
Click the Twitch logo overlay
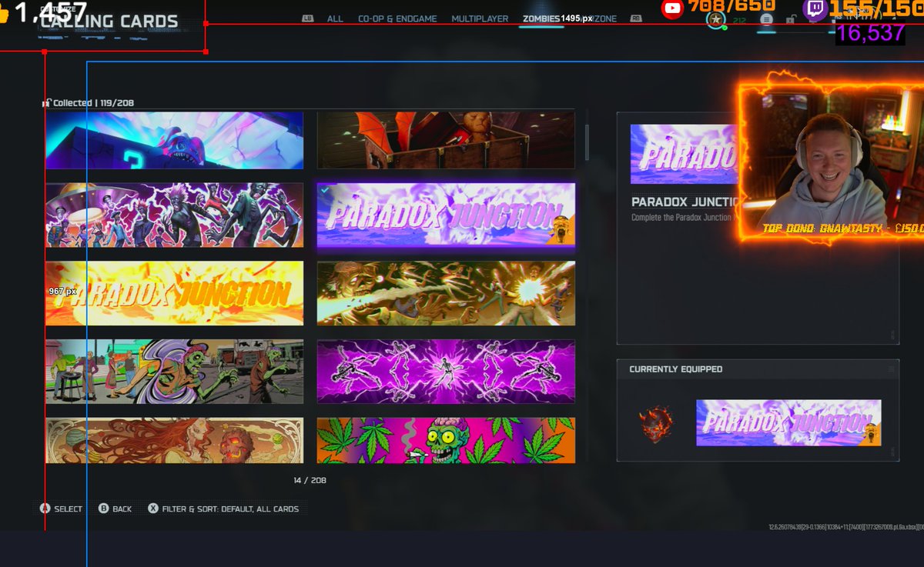(x=815, y=9)
